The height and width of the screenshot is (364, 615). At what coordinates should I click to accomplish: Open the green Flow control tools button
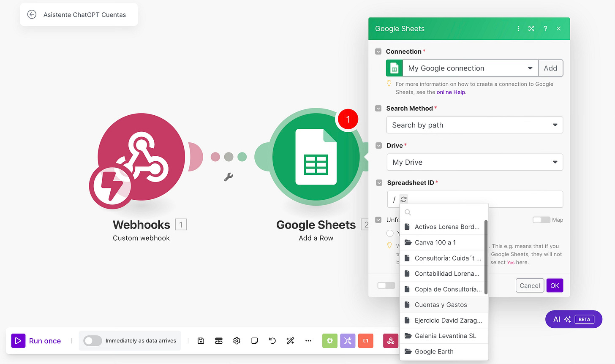click(x=330, y=341)
